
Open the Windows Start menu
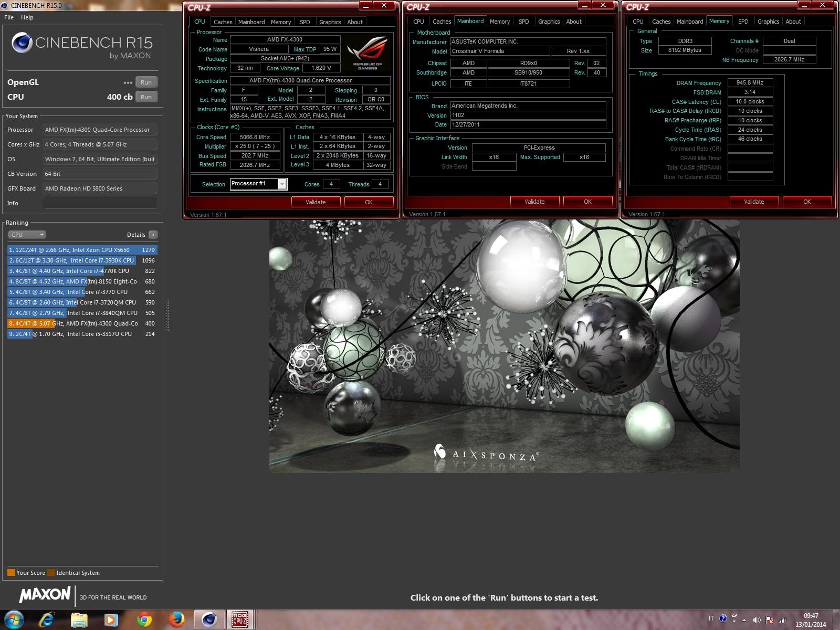14,620
